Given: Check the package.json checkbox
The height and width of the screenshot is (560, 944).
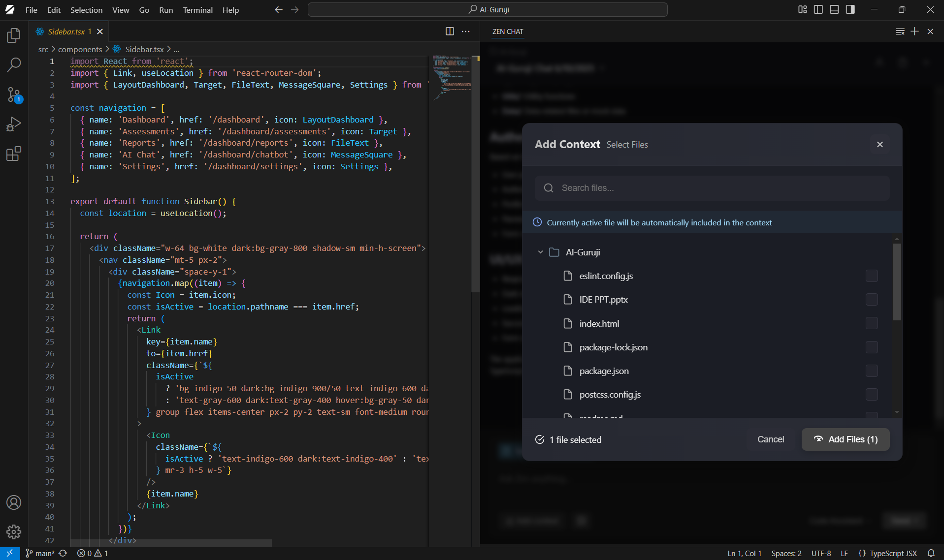Looking at the screenshot, I should (872, 371).
